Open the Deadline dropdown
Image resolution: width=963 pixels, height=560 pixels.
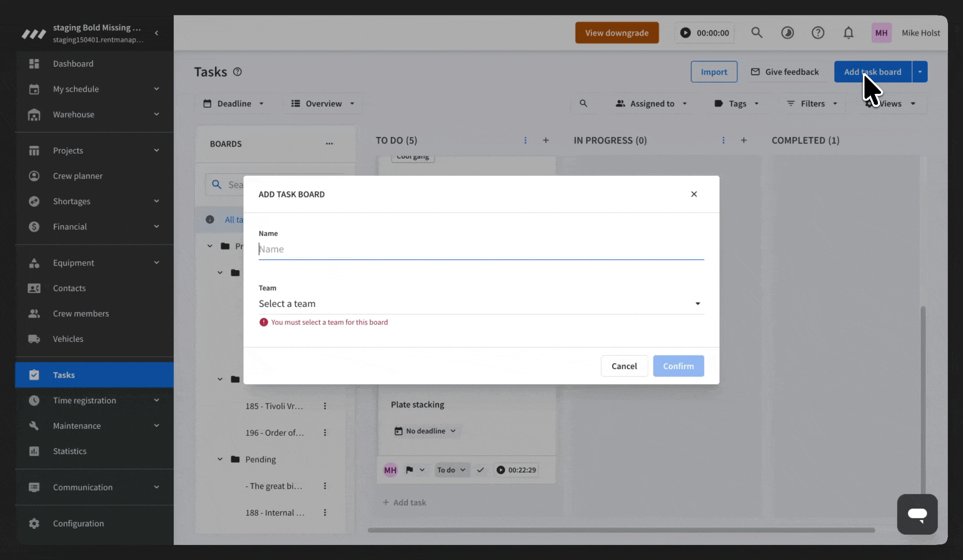pos(234,104)
